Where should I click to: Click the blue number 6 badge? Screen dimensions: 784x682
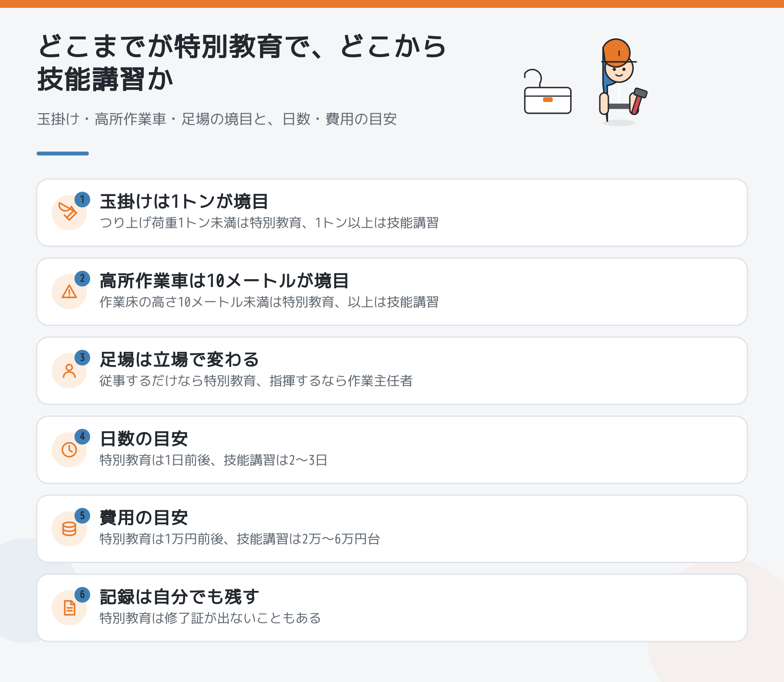click(82, 594)
